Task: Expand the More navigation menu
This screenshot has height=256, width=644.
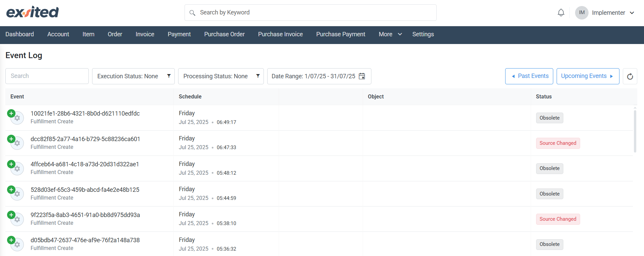Action: pyautogui.click(x=390, y=34)
